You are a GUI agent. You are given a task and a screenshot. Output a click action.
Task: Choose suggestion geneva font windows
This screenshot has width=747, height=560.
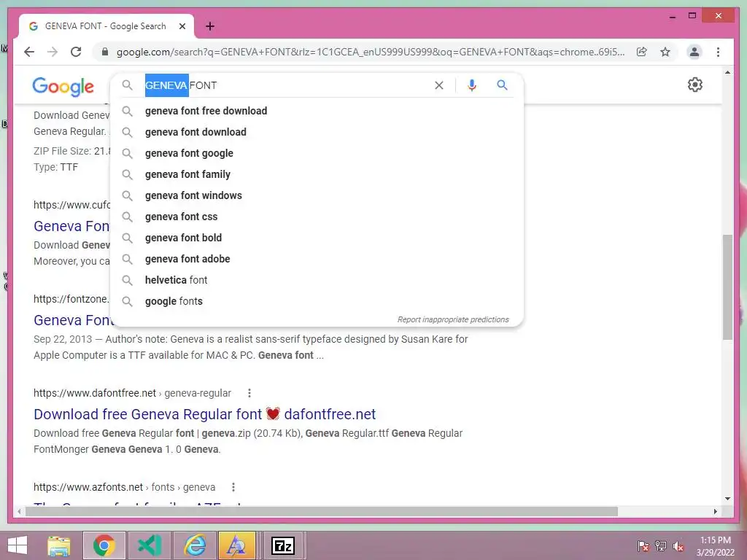point(317,195)
